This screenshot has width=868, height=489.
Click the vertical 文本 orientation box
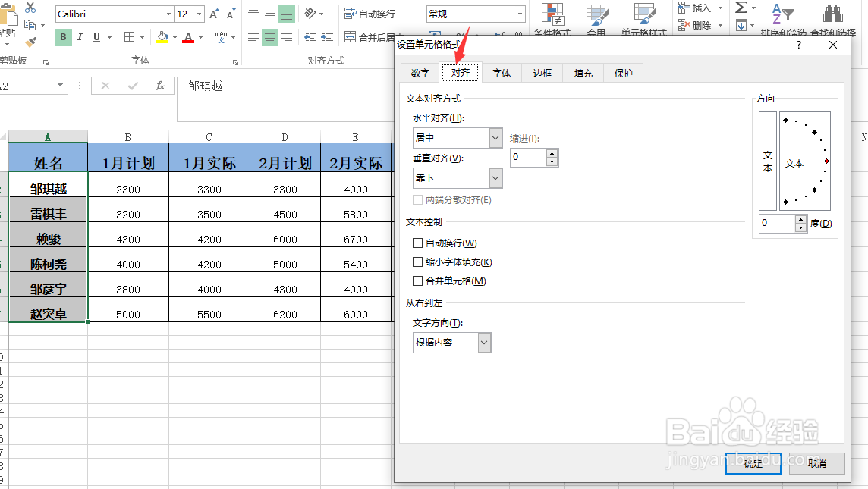tap(768, 161)
